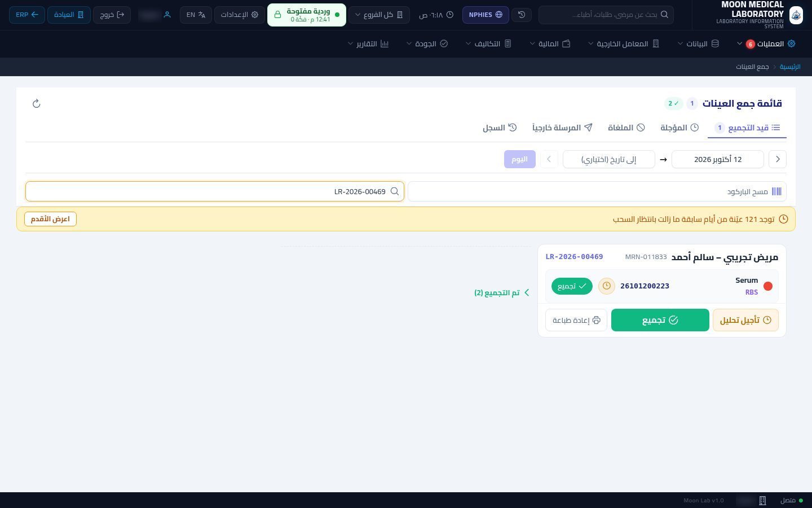Click the previous day arrow beside the date
The image size is (812, 508).
coord(778,159)
